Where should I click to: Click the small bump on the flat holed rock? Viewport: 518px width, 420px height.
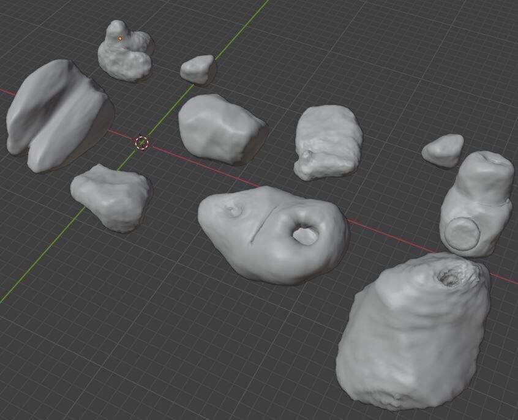pyautogui.click(x=234, y=210)
